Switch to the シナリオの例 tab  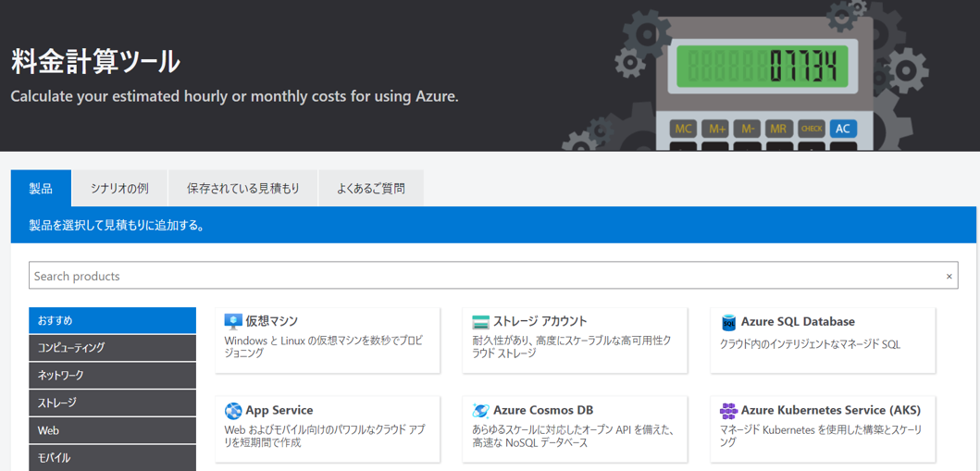pos(119,189)
